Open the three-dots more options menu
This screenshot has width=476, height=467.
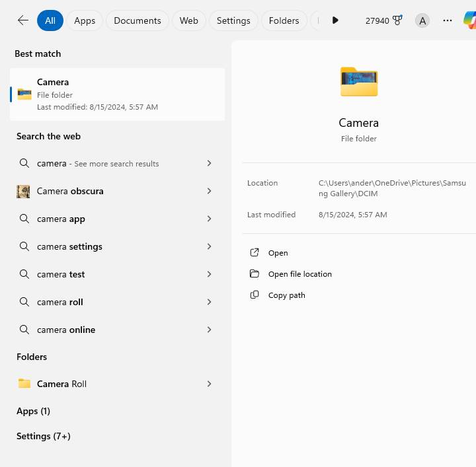click(x=448, y=20)
